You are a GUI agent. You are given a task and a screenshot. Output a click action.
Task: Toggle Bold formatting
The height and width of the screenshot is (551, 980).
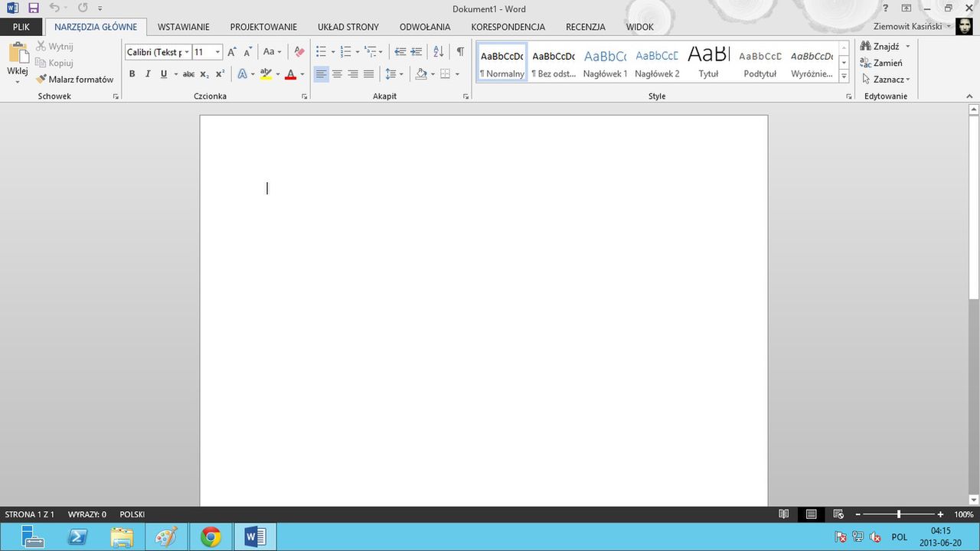pos(132,74)
